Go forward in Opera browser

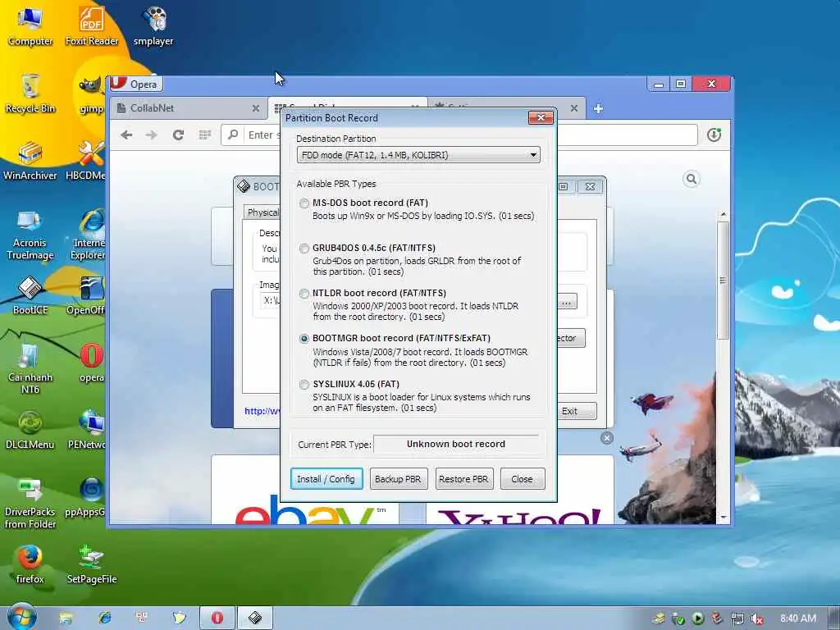tap(152, 135)
